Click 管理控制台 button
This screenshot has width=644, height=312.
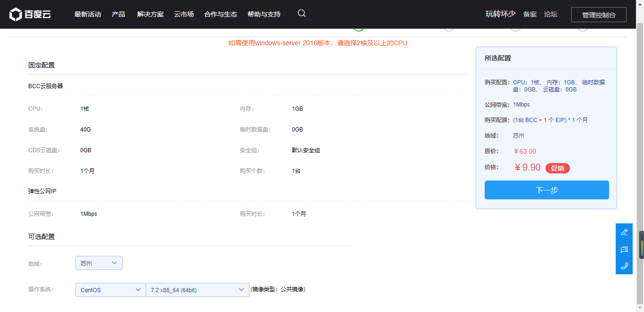pos(599,15)
